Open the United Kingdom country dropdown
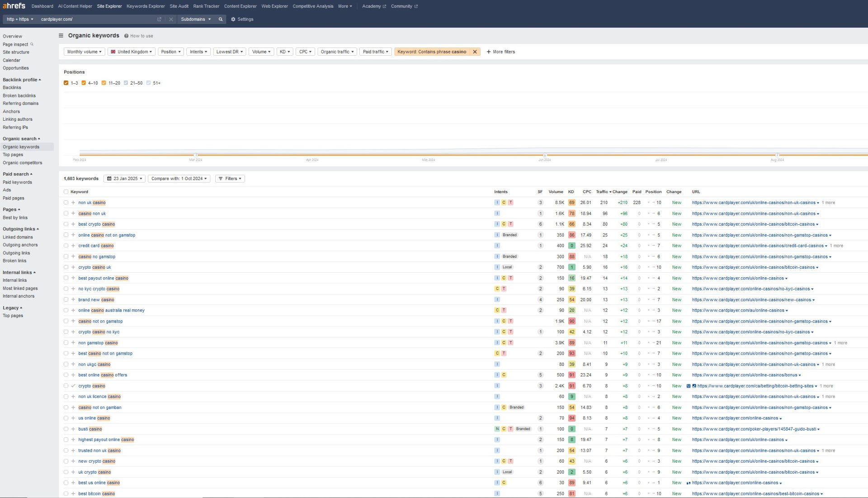The width and height of the screenshot is (868, 498). pos(132,52)
